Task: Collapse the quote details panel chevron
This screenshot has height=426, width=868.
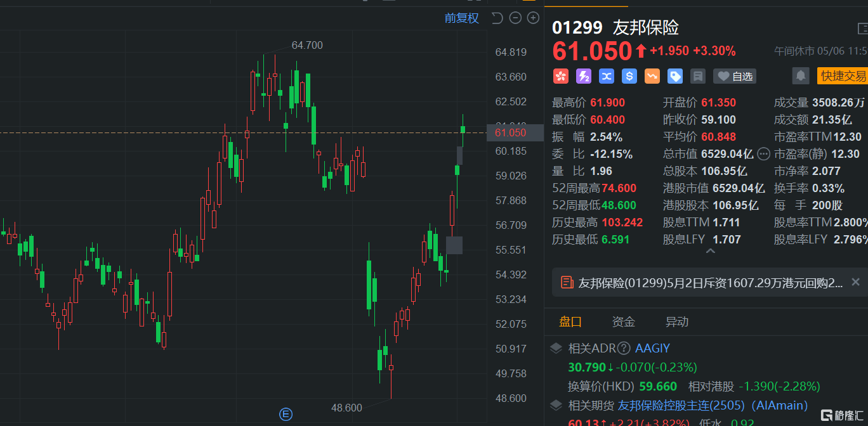Action: (x=711, y=252)
